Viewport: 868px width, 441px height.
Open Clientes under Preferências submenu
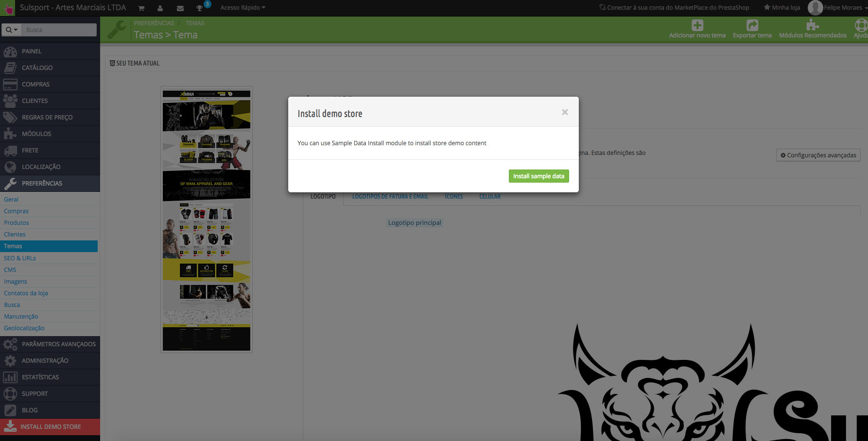click(15, 235)
